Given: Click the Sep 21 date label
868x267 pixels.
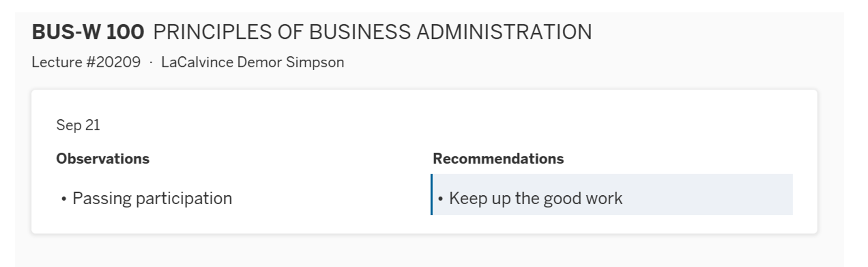Looking at the screenshot, I should [x=78, y=125].
